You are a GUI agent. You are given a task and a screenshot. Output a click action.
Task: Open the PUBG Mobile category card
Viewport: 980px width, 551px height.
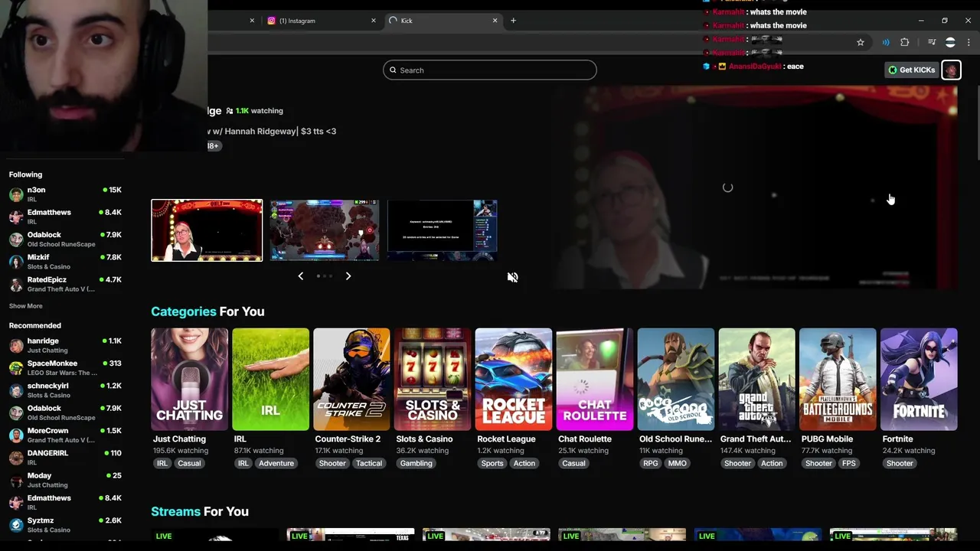tap(838, 379)
